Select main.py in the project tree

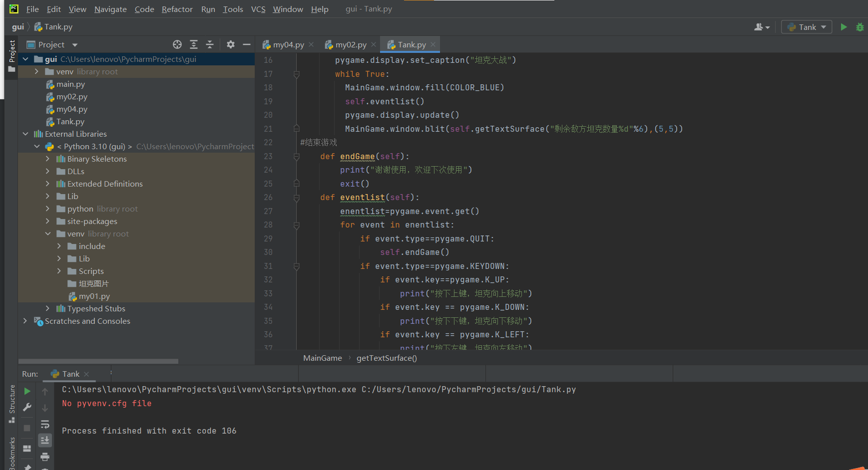(x=70, y=84)
